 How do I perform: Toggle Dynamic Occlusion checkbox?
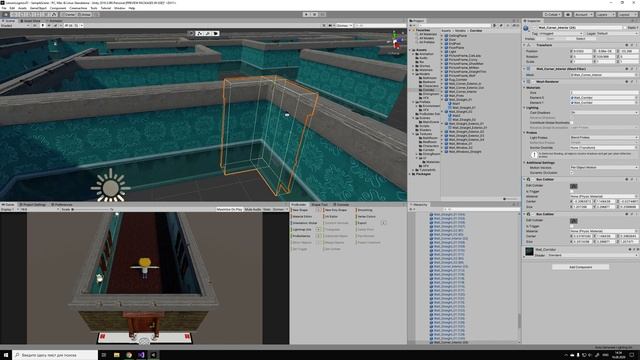(x=571, y=172)
